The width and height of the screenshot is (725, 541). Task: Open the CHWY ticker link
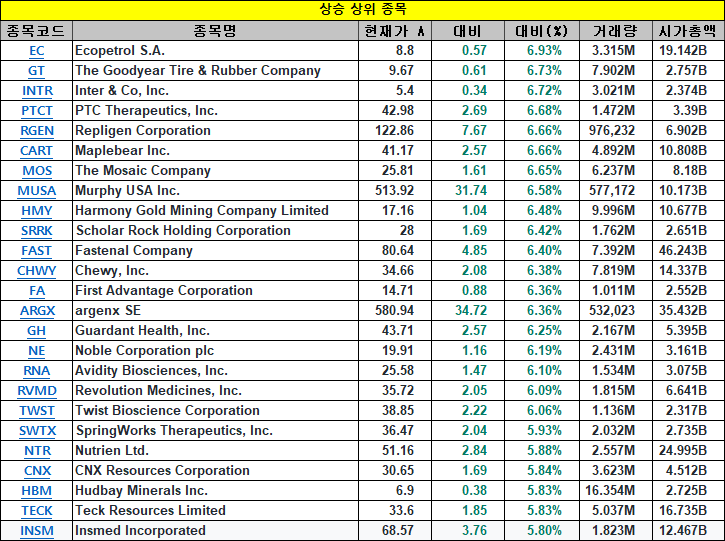[x=37, y=270]
